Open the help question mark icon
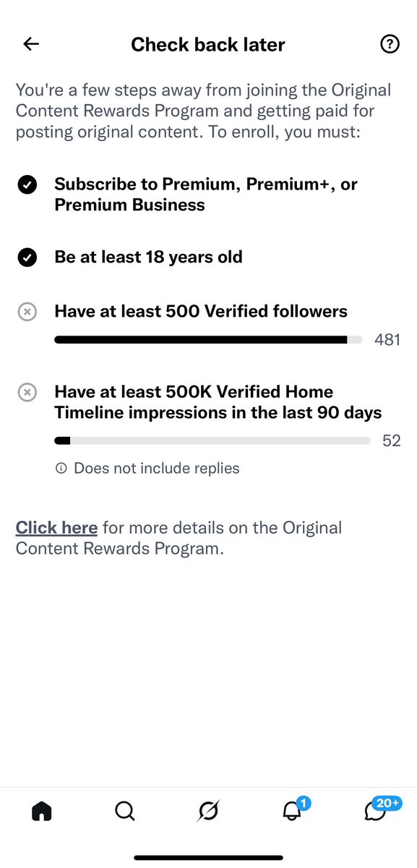 coord(390,44)
